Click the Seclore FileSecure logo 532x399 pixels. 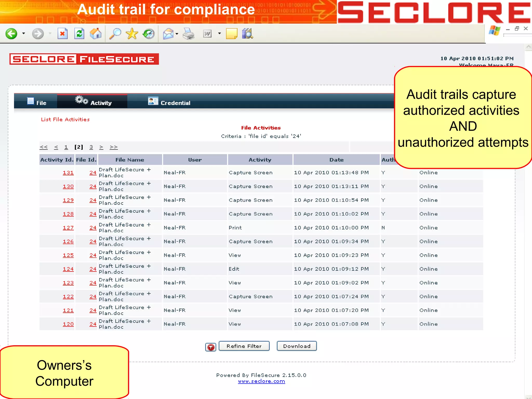(x=84, y=59)
